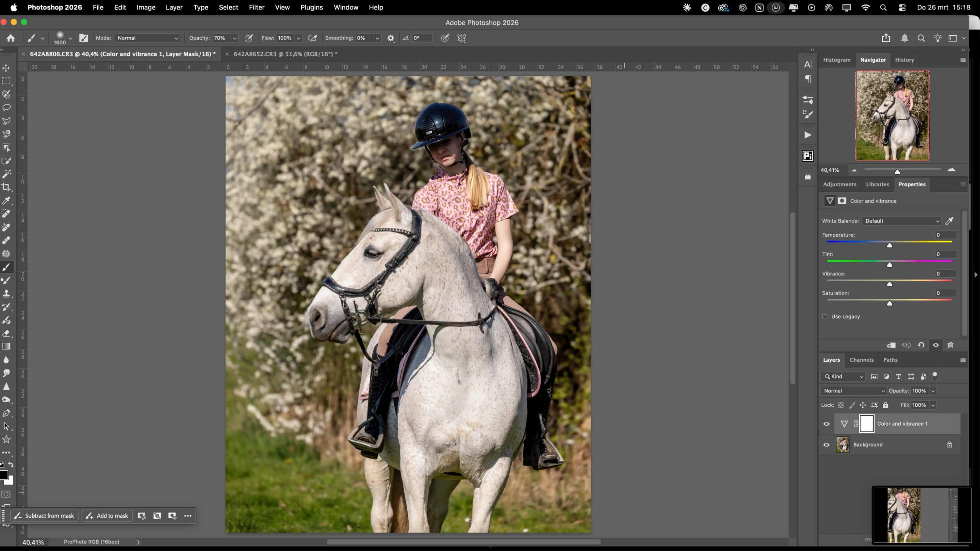
Task: Select the Clone Stamp tool
Action: tap(7, 293)
